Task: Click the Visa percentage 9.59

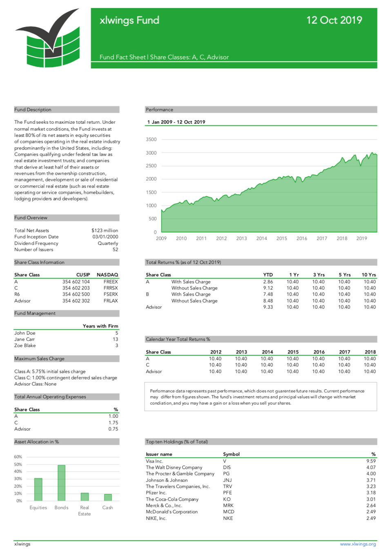Action: pos(371,461)
